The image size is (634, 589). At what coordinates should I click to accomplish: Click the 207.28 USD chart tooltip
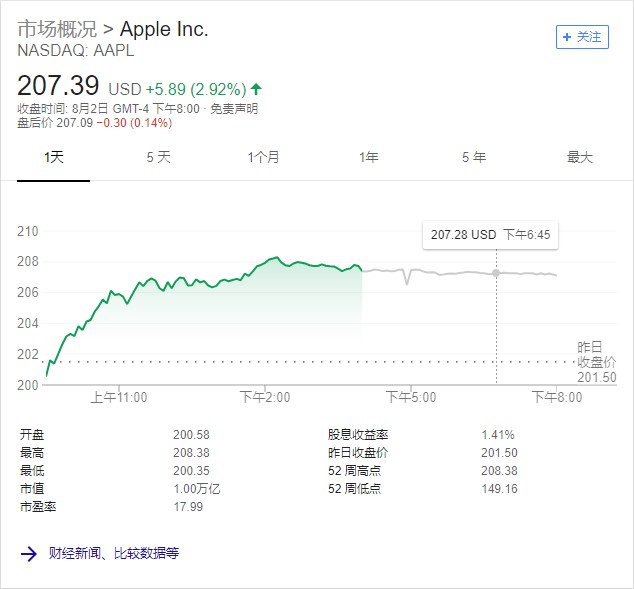click(491, 236)
